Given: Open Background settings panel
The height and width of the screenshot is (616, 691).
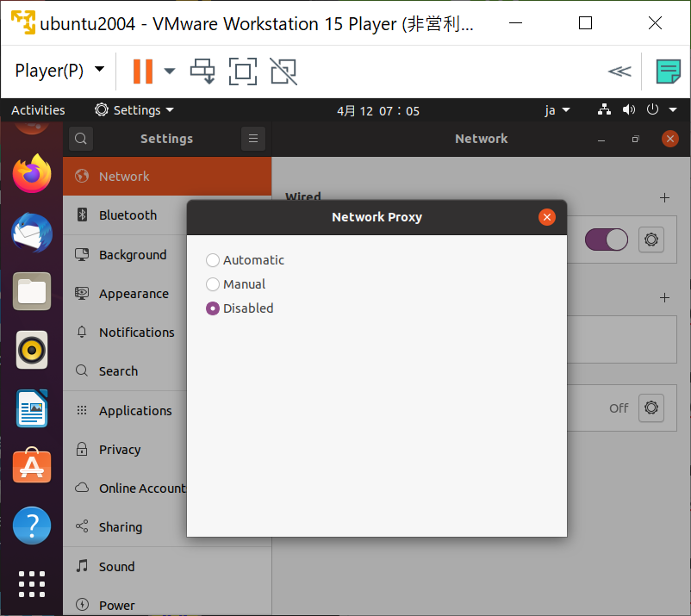Looking at the screenshot, I should (125, 255).
